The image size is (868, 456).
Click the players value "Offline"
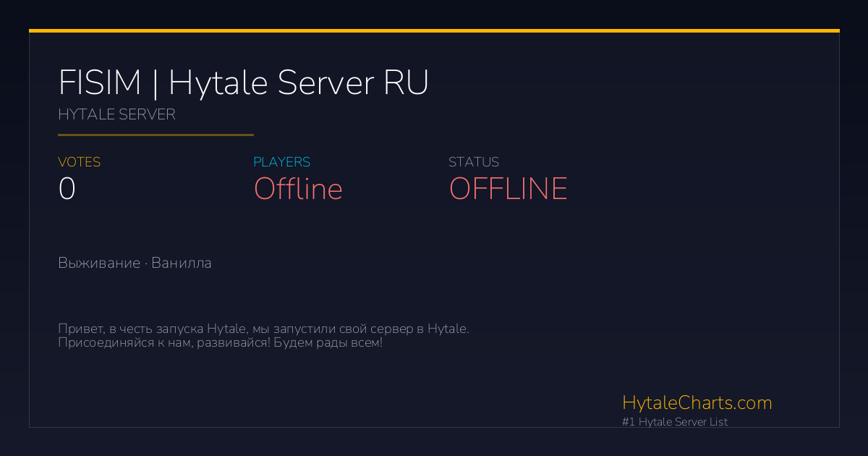[298, 189]
